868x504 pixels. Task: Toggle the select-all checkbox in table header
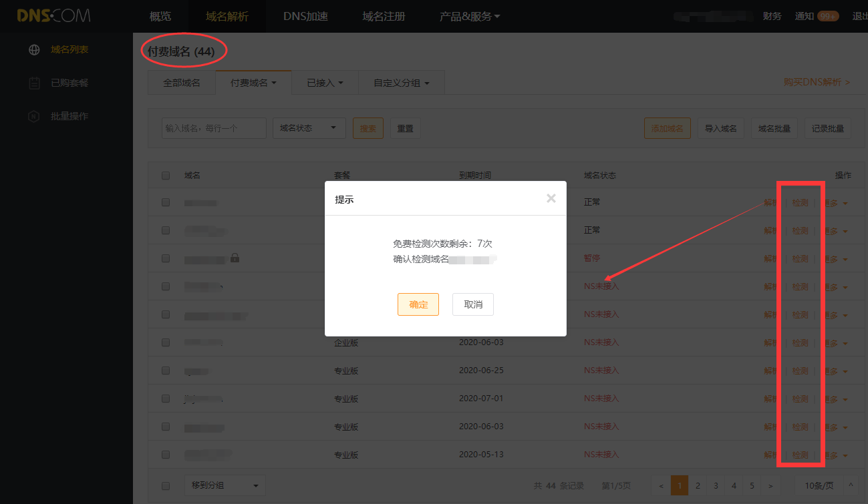(x=166, y=176)
